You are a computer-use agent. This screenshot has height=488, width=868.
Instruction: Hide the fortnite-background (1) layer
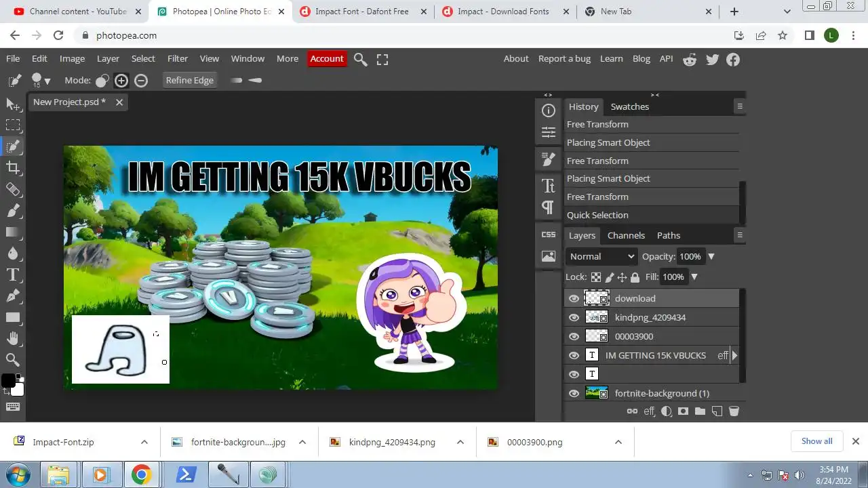pos(574,393)
